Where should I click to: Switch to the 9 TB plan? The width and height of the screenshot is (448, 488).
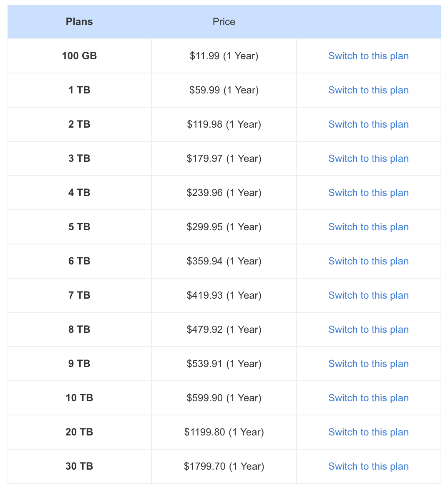(368, 364)
